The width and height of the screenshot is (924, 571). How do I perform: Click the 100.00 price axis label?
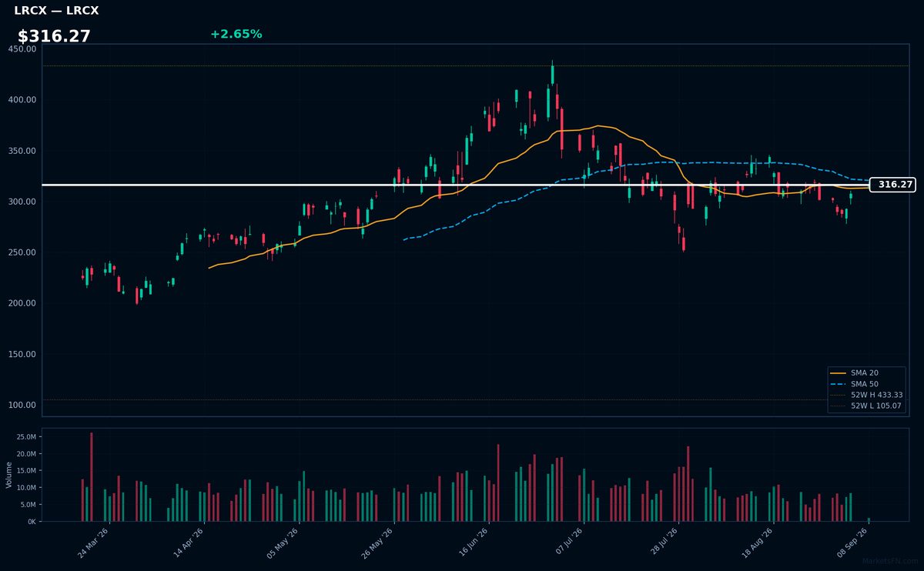pos(22,405)
